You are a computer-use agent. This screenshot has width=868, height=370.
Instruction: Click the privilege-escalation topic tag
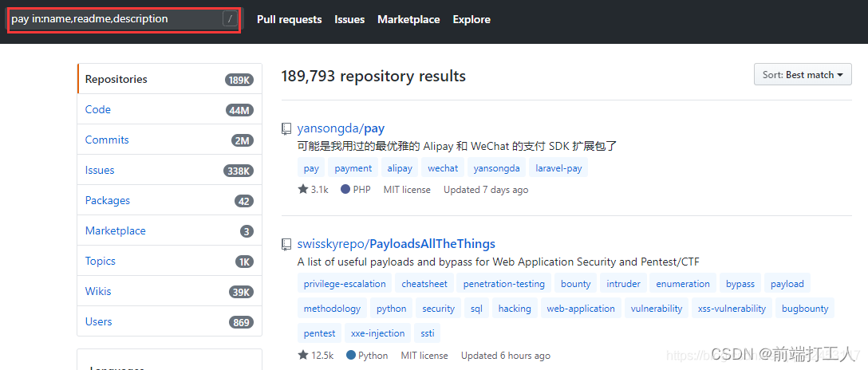345,284
